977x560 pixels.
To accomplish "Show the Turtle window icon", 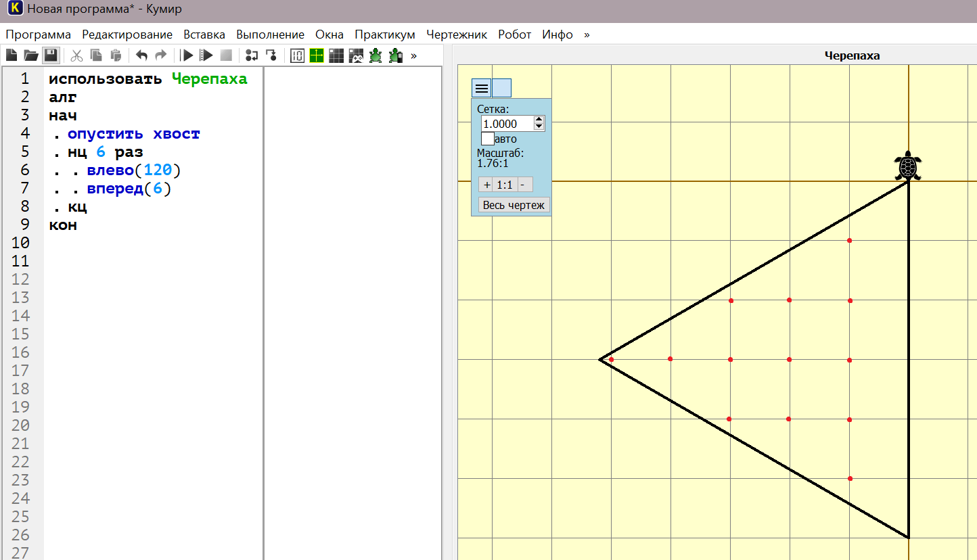I will [376, 55].
